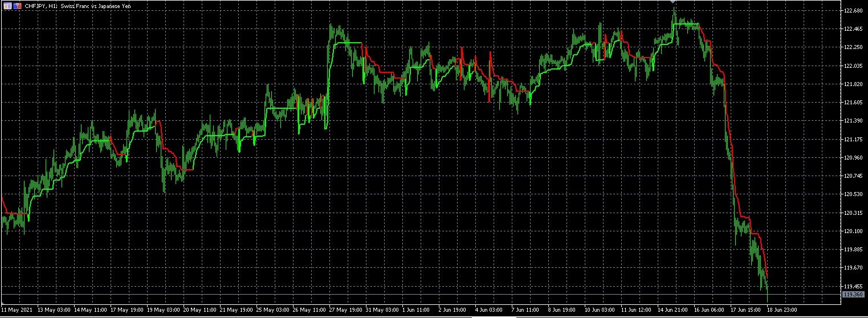Click the 1 Jun 11:00 time label
Viewport: 868px width, 318px height.
click(x=416, y=309)
